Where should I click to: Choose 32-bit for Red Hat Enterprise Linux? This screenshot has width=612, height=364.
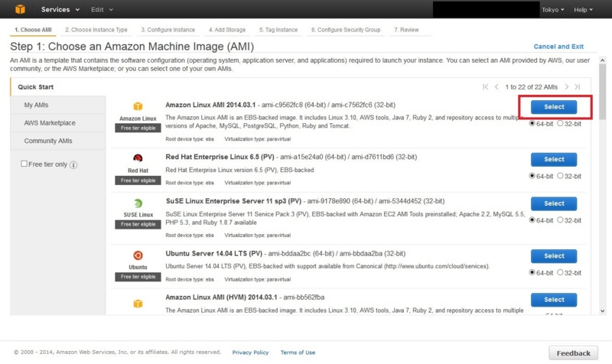[560, 176]
